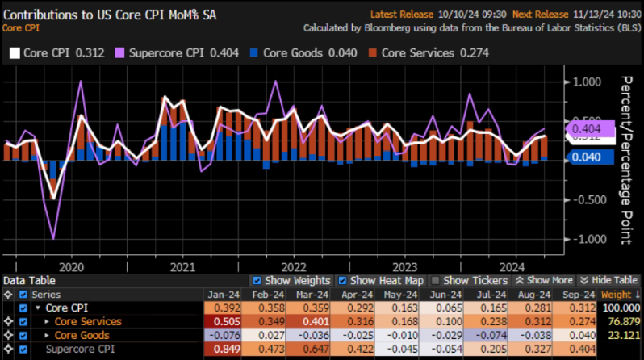Enable the Show Tickers checkbox

tap(437, 280)
